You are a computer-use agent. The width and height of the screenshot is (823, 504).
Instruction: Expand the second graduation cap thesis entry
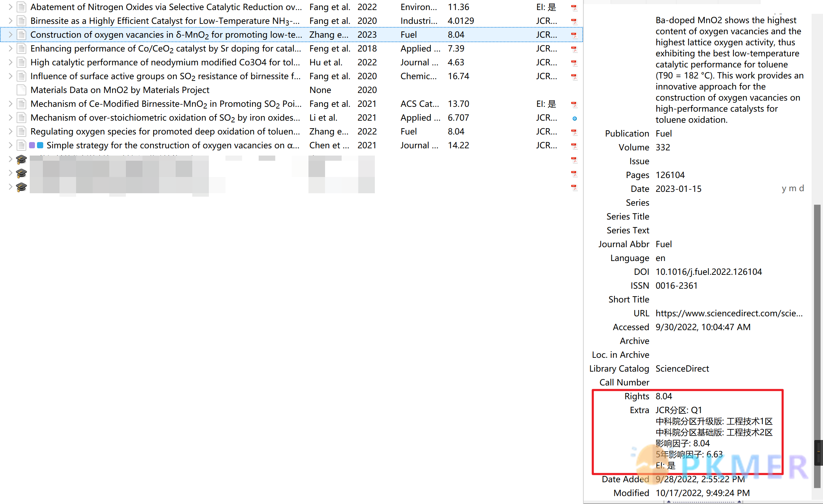(x=10, y=173)
